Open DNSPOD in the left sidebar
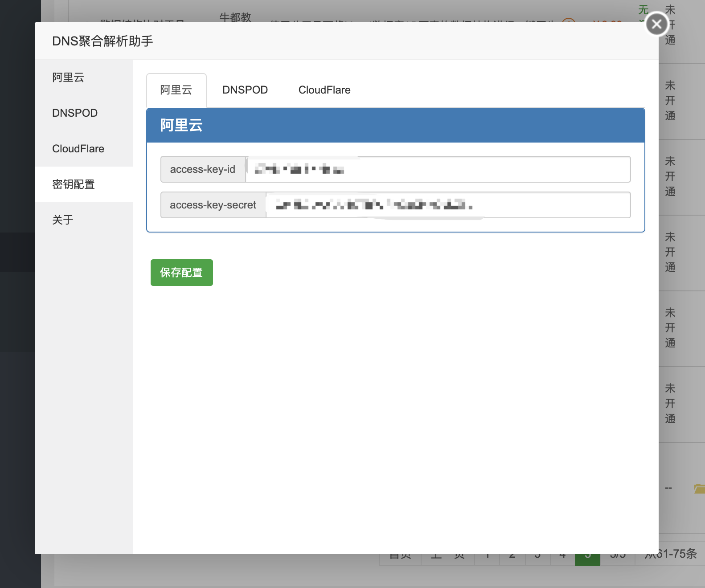 pos(84,113)
